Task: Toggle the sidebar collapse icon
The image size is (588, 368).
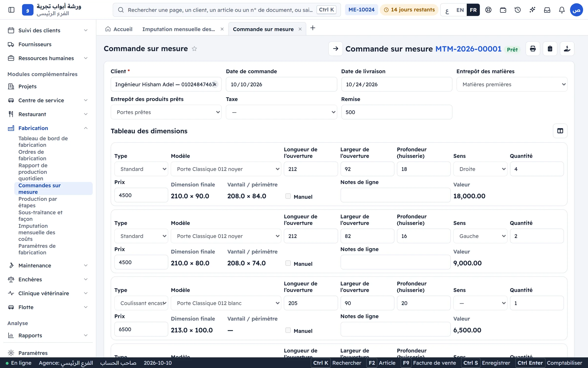Action: tap(11, 10)
